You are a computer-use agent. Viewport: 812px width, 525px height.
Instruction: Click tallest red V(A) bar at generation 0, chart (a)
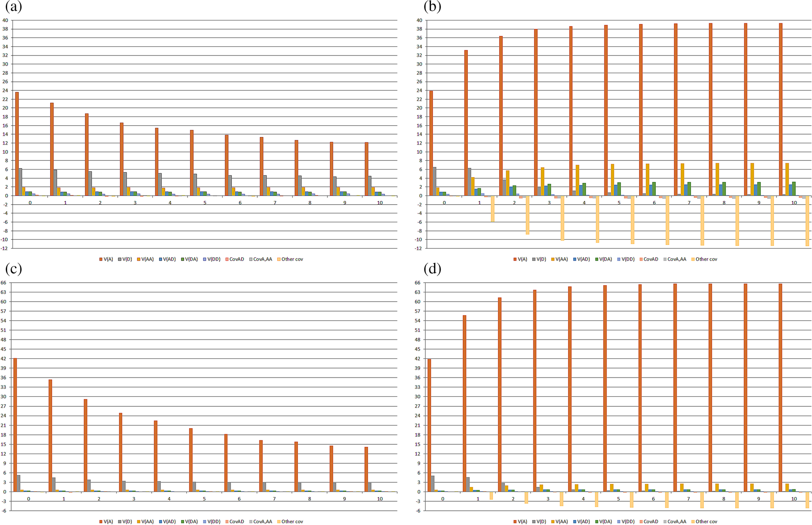point(17,144)
